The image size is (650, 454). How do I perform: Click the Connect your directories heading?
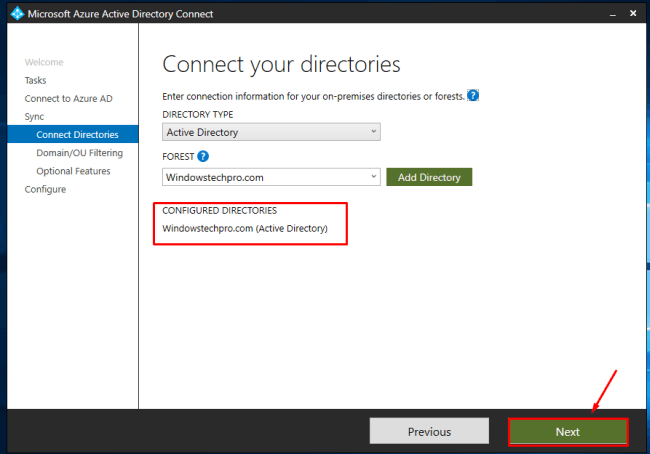pyautogui.click(x=281, y=64)
